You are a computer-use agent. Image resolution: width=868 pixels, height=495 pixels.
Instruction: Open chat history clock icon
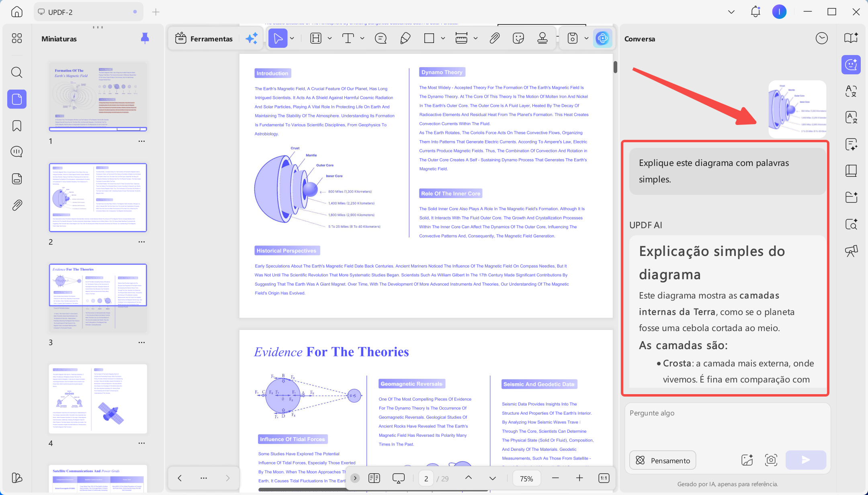(822, 39)
